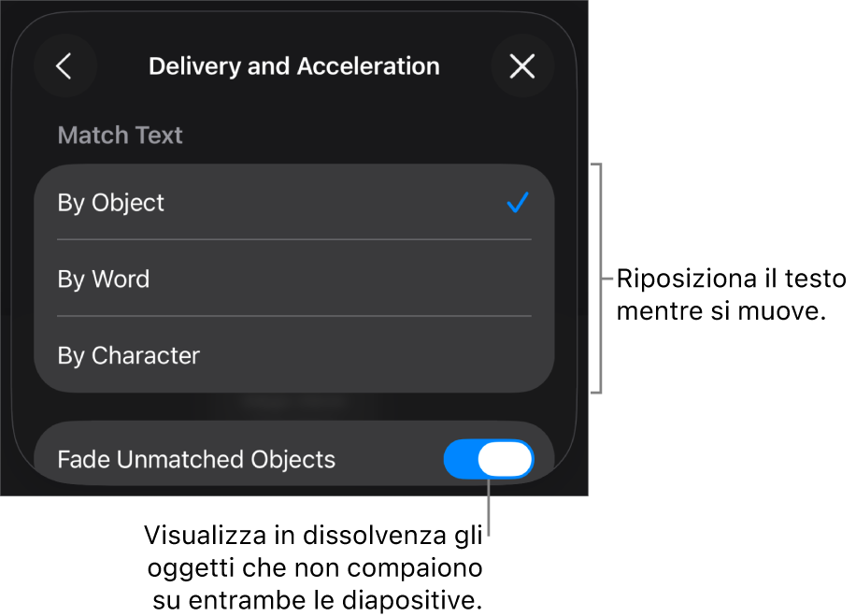The height and width of the screenshot is (616, 856).
Task: Click the divider above By Character
Action: 294,316
